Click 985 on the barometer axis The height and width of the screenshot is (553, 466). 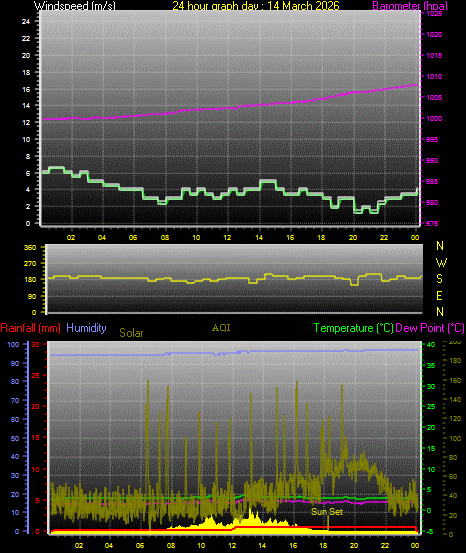[432, 182]
